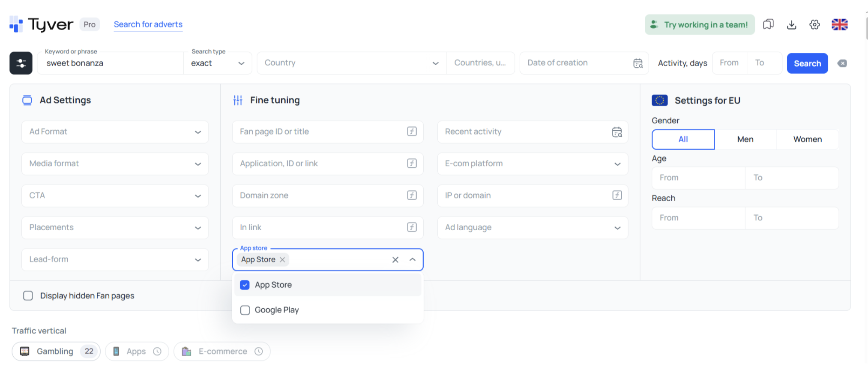Click Reach From field
This screenshot has height=367, width=868.
click(x=698, y=218)
